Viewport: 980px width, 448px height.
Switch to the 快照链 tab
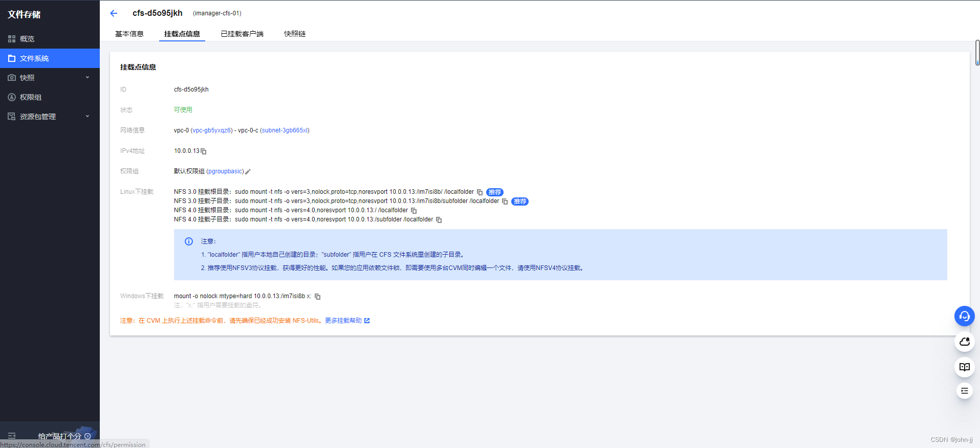point(295,34)
